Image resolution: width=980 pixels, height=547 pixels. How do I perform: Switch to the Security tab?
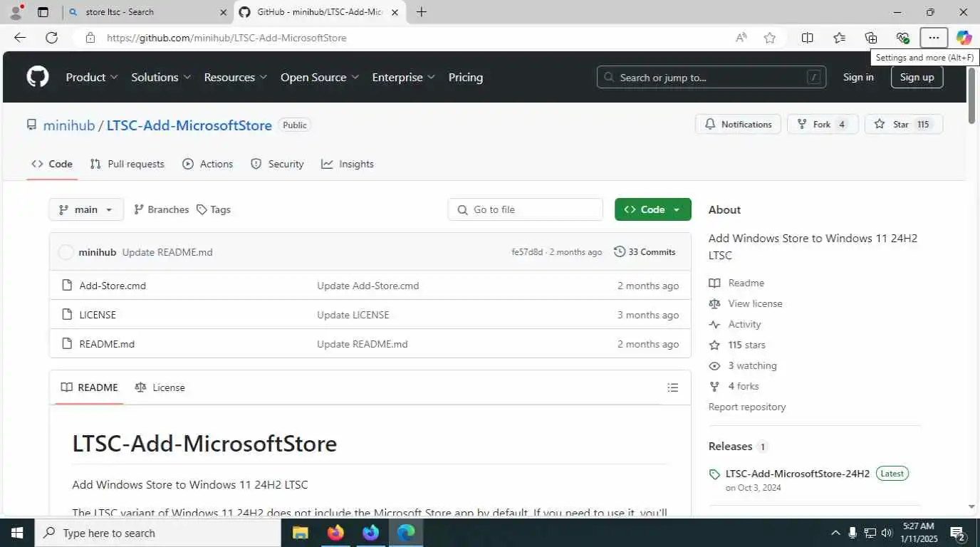click(277, 164)
